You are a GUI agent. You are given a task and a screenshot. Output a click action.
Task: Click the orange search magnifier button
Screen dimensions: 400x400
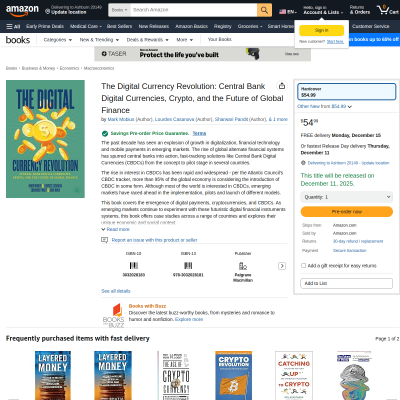pos(264,10)
